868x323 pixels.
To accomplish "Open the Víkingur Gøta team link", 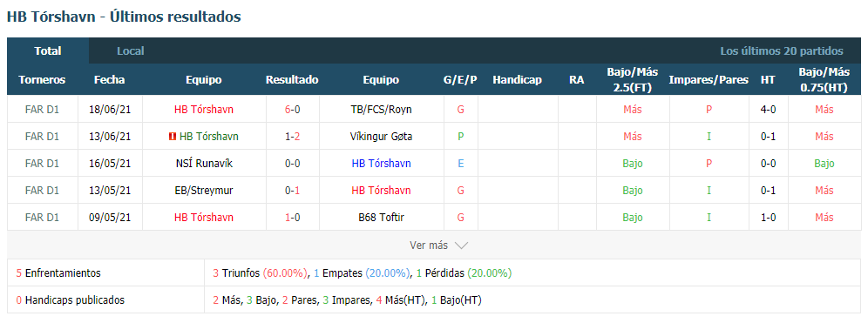I will coord(381,137).
